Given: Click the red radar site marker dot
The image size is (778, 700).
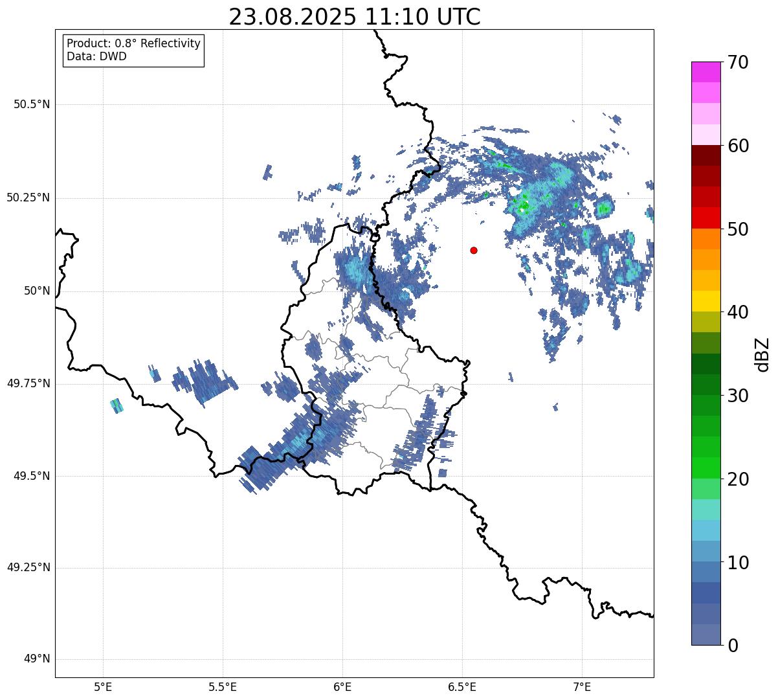Looking at the screenshot, I should tap(474, 250).
